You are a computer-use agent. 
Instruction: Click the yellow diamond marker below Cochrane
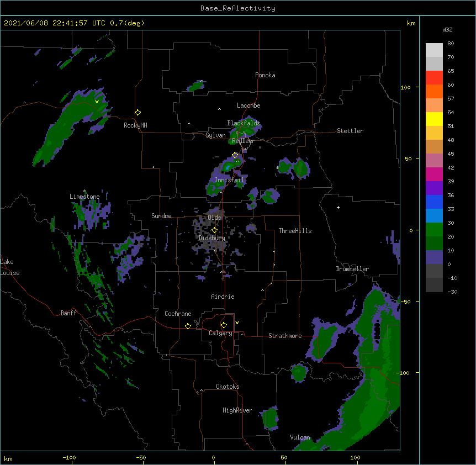[188, 326]
